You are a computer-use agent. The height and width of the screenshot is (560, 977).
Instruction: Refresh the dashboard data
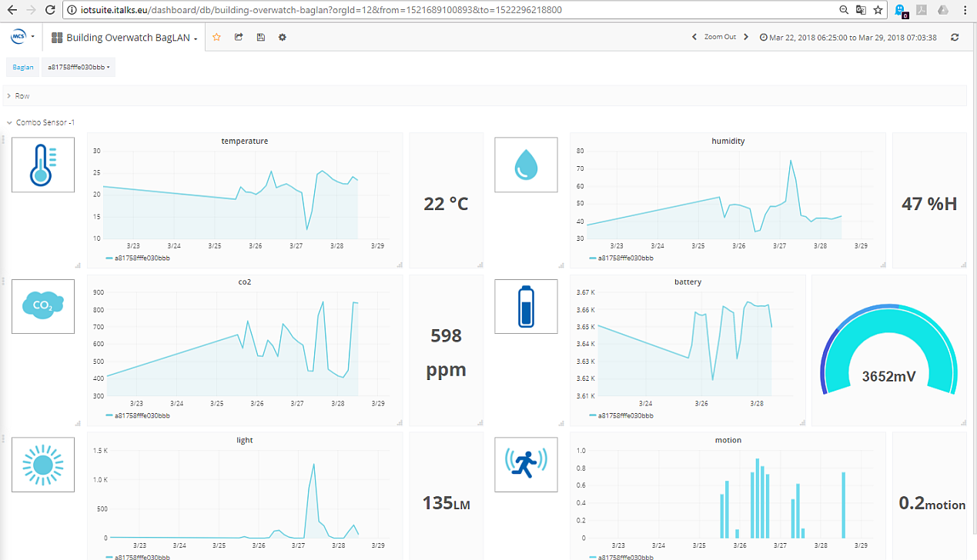[x=955, y=37]
